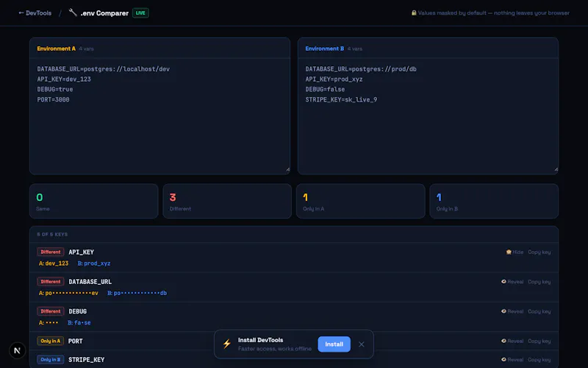Click the lightning bolt icon in install banner
The height and width of the screenshot is (368, 588).
[x=227, y=344]
